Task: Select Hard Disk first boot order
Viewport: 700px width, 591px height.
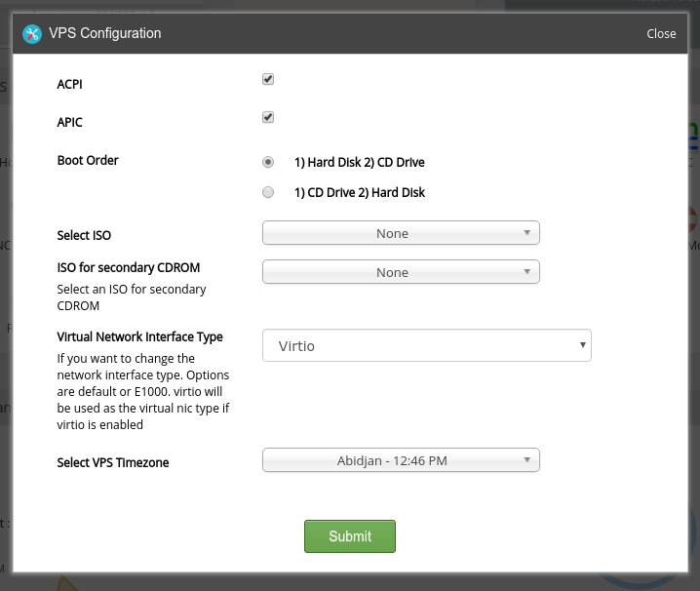Action: (x=268, y=162)
